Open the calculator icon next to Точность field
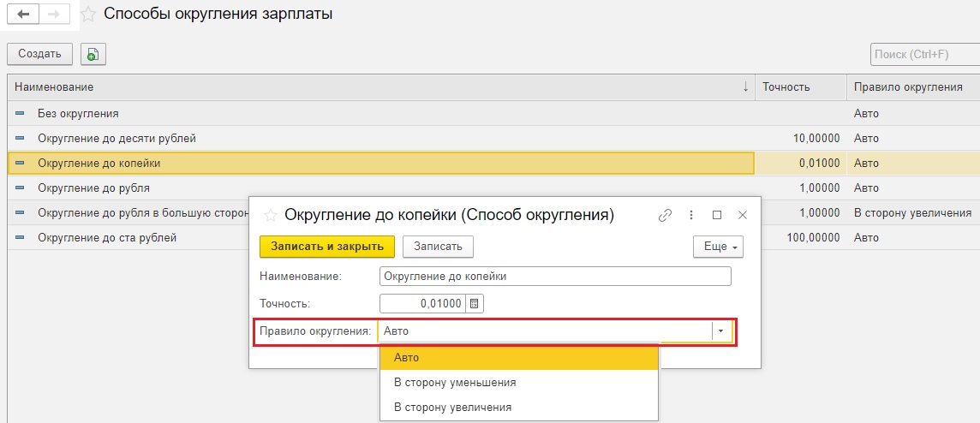This screenshot has width=980, height=423. pyautogui.click(x=475, y=304)
